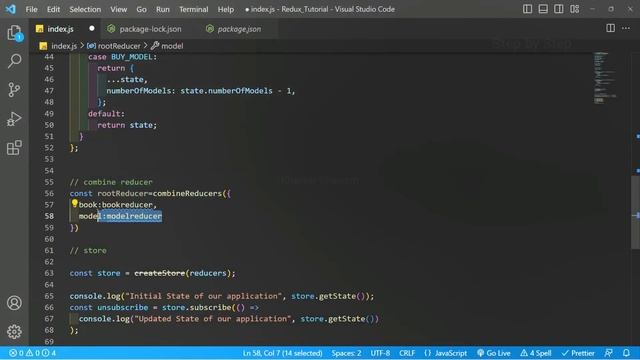The width and height of the screenshot is (640, 360).
Task: Open the editor More Actions ellipsis
Action: point(626,28)
